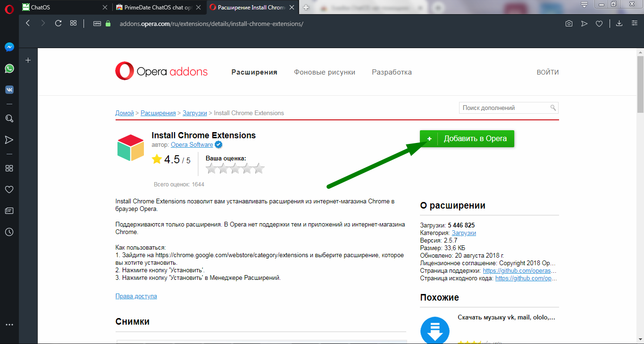The image size is (644, 344).
Task: Open Messenger in the sidebar
Action: click(9, 47)
